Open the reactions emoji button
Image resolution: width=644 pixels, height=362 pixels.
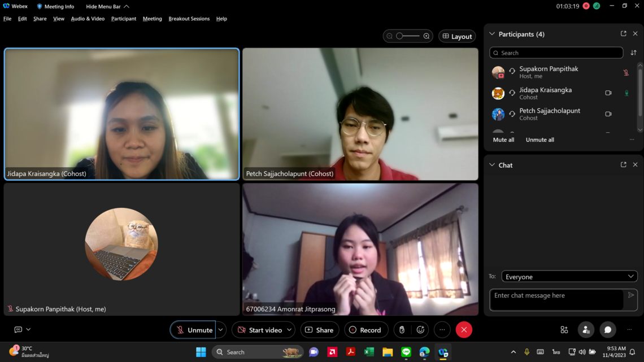[420, 330]
